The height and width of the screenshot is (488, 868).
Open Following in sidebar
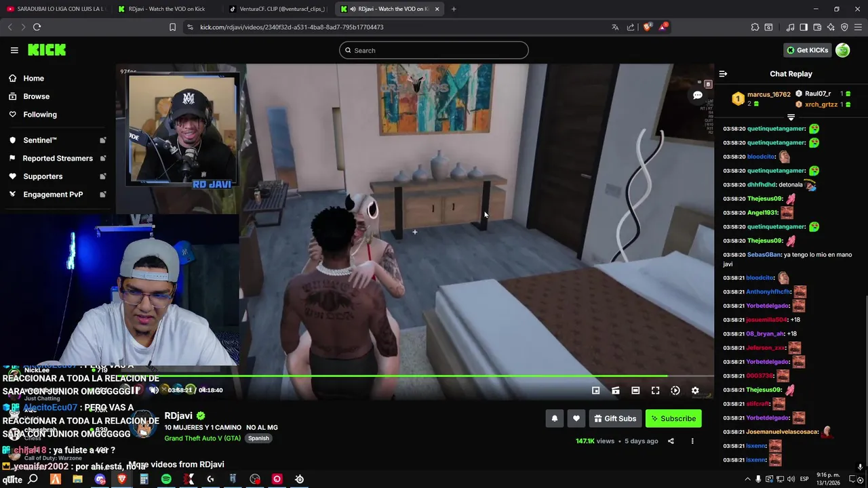(x=40, y=115)
